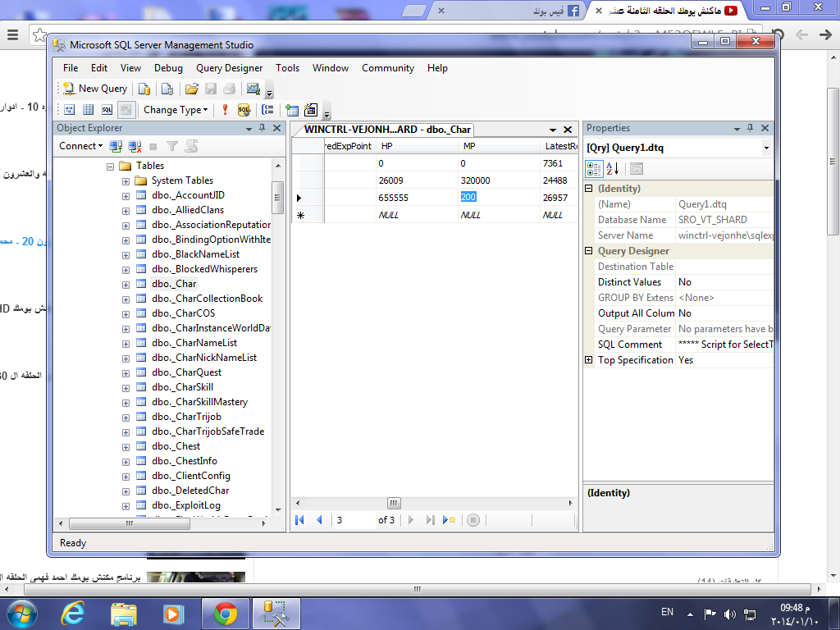Open Database Engine Query icon
840x630 pixels.
coord(144,89)
